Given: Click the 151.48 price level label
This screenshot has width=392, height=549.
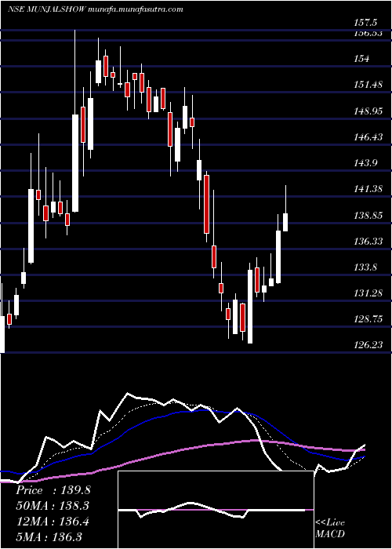Looking at the screenshot, I should point(368,85).
